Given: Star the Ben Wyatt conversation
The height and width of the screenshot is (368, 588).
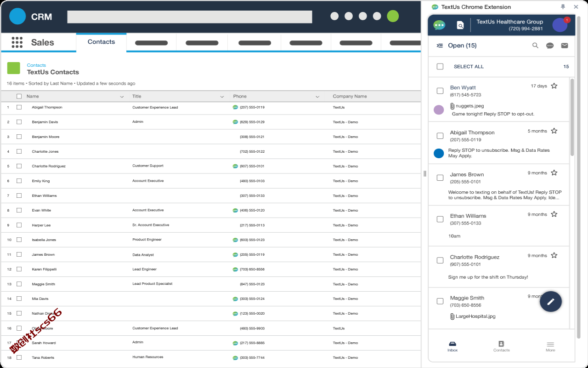Looking at the screenshot, I should (x=554, y=86).
